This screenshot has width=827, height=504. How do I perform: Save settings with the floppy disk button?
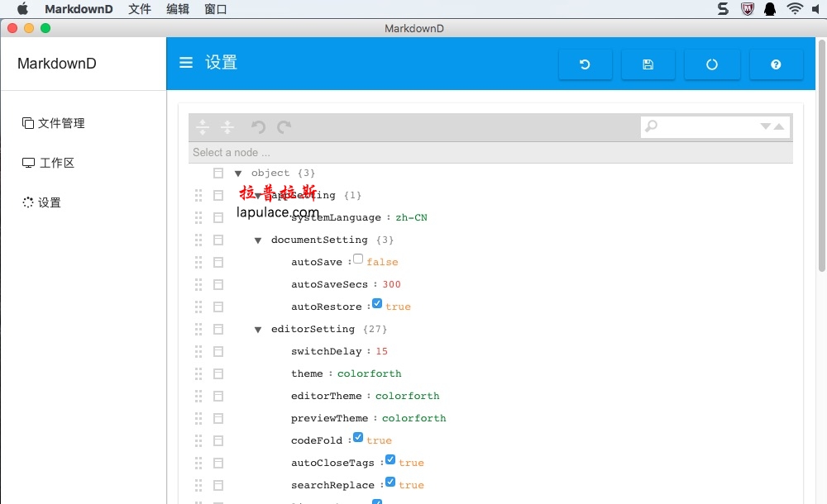(648, 64)
